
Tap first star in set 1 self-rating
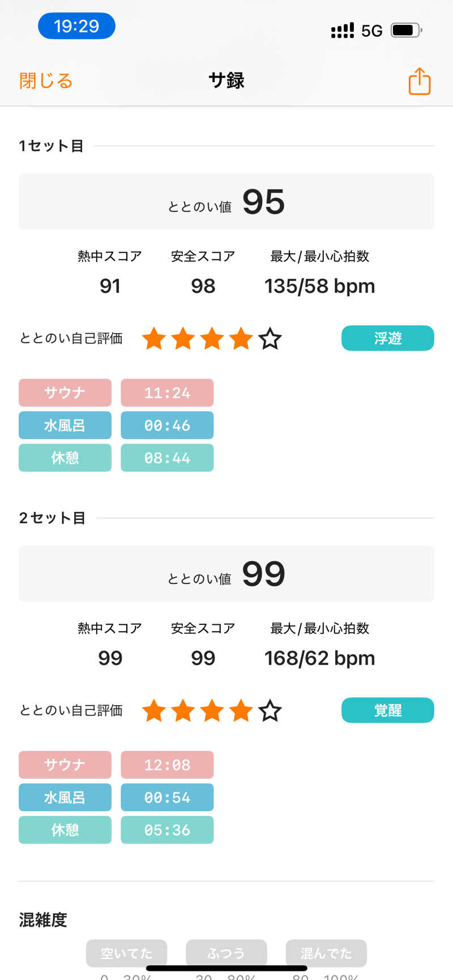154,339
